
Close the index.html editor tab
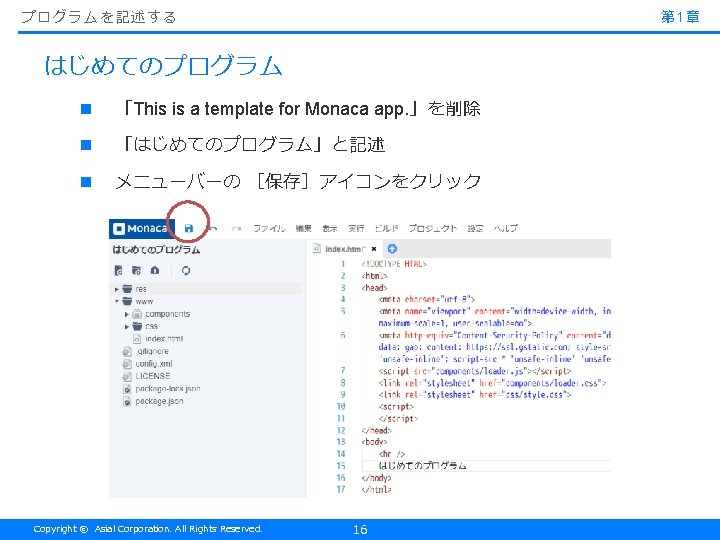tap(374, 249)
